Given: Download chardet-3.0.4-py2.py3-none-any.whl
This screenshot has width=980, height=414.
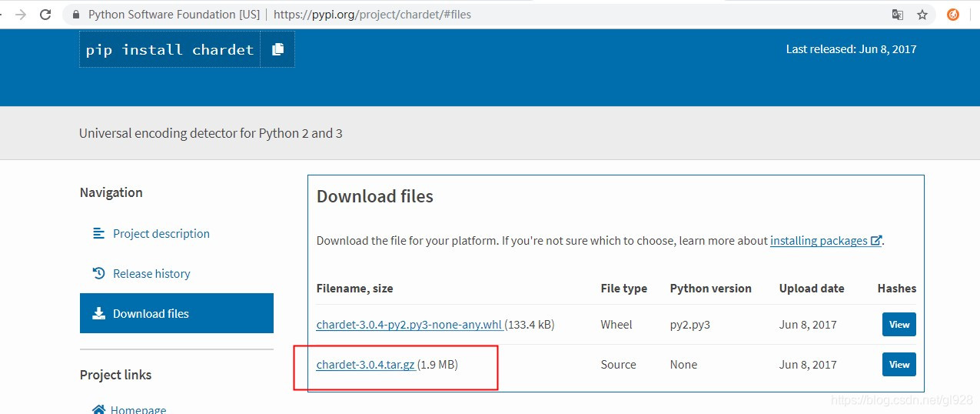Looking at the screenshot, I should tap(409, 325).
